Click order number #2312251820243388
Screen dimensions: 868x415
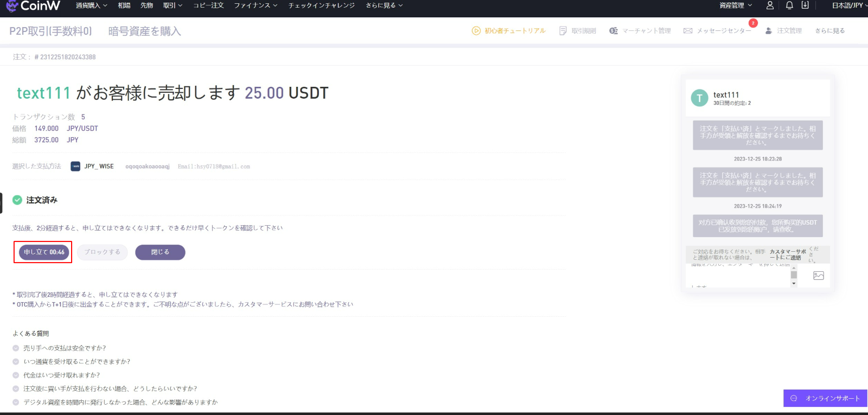[x=65, y=57]
